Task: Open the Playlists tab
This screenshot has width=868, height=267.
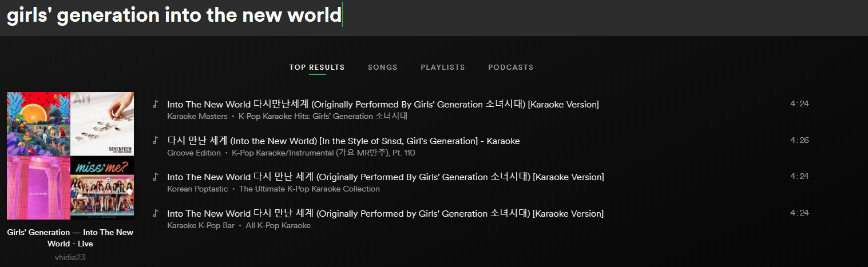Action: pos(443,67)
